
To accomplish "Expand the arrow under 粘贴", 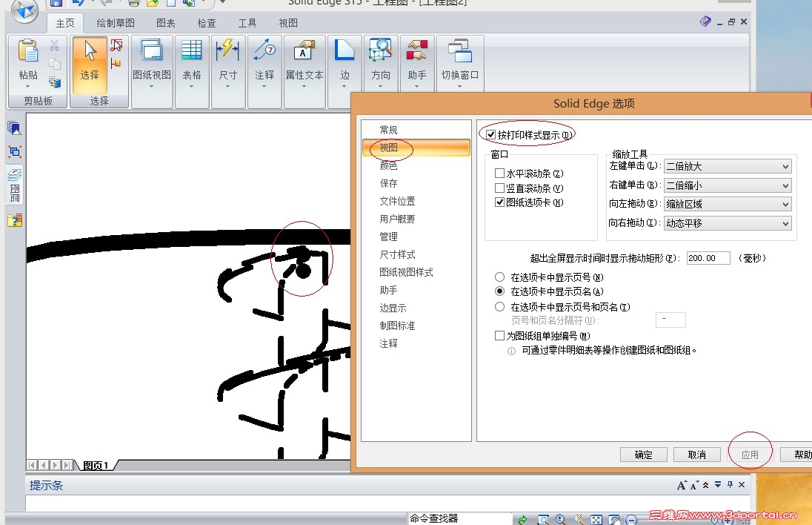I will [28, 86].
